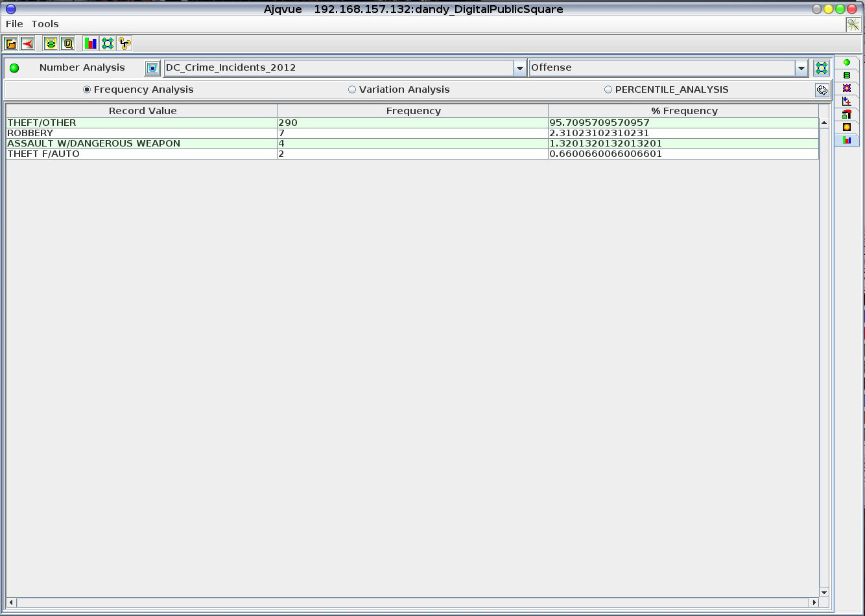Click the blue square icon beside Number Analysis

(x=152, y=68)
